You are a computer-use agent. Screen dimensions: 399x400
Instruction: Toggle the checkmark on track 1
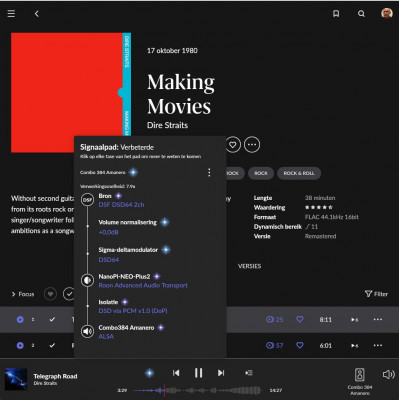click(x=52, y=319)
